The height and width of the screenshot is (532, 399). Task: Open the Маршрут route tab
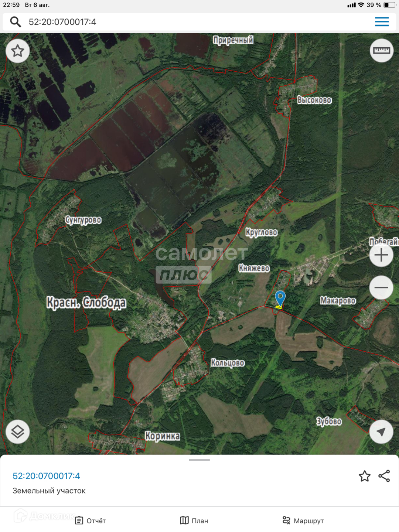(303, 521)
